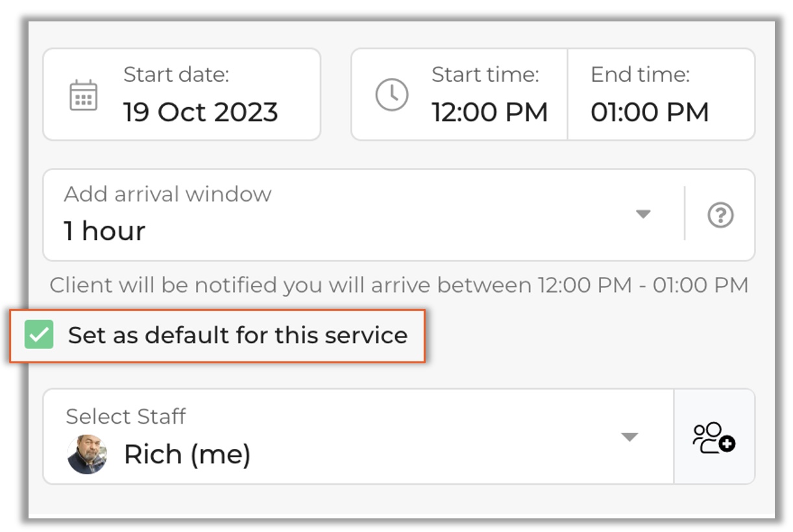Image resolution: width=793 pixels, height=532 pixels.
Task: Click the '12:00 PM' start time value
Action: 490,112
